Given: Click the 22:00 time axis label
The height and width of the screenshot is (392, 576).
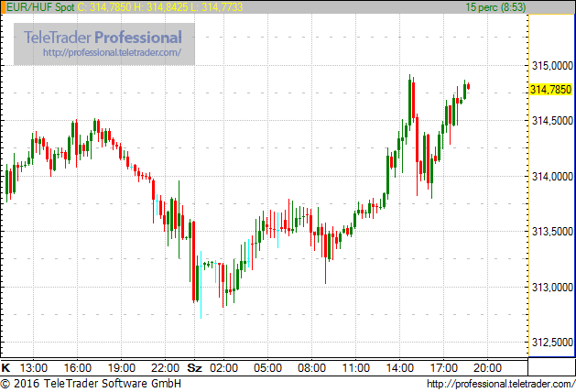Looking at the screenshot, I should pos(166,368).
